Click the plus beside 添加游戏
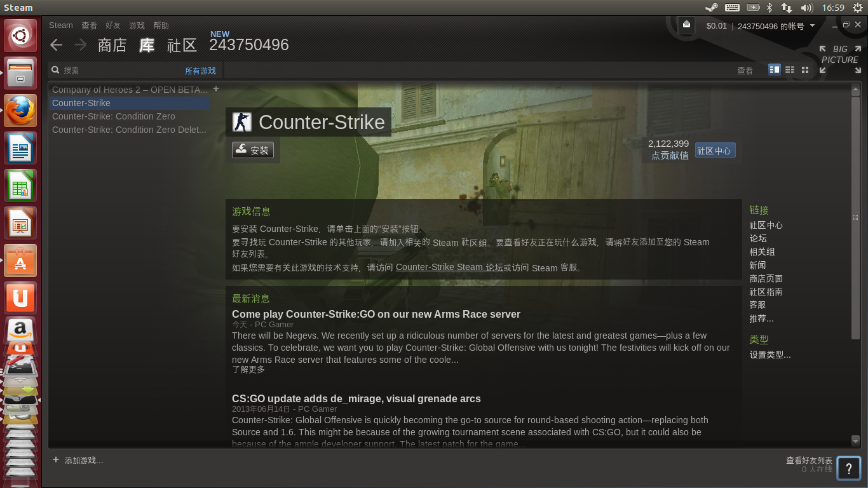The width and height of the screenshot is (868, 488). (x=56, y=459)
